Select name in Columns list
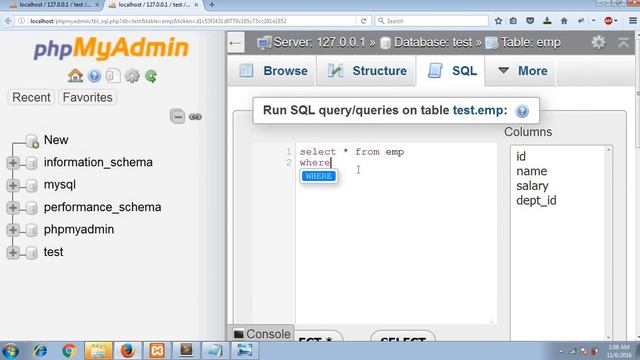 (x=531, y=171)
